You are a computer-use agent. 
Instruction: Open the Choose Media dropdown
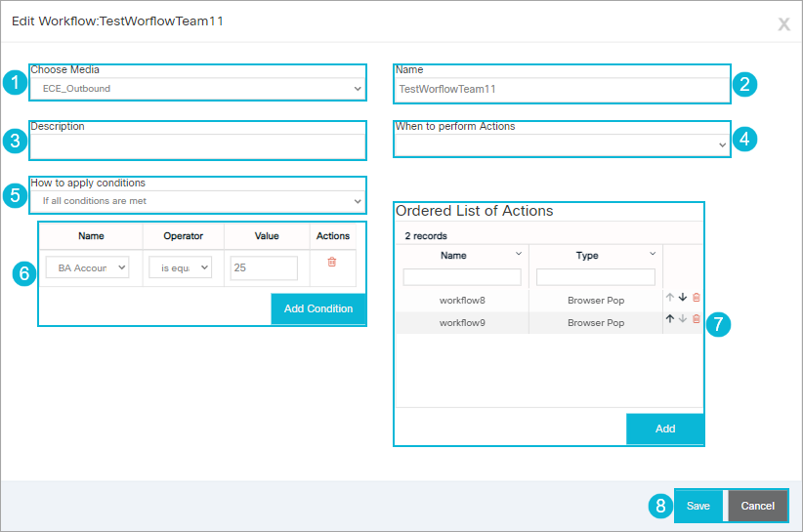(197, 89)
